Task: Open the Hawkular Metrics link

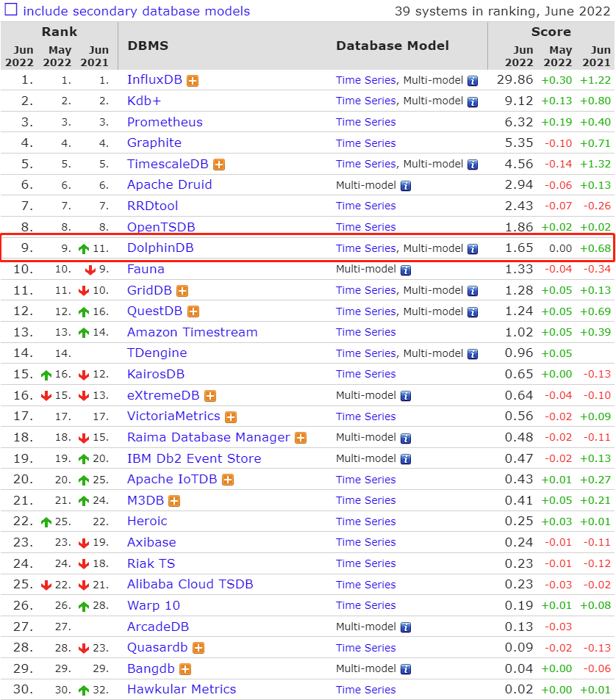Action: coord(182,689)
